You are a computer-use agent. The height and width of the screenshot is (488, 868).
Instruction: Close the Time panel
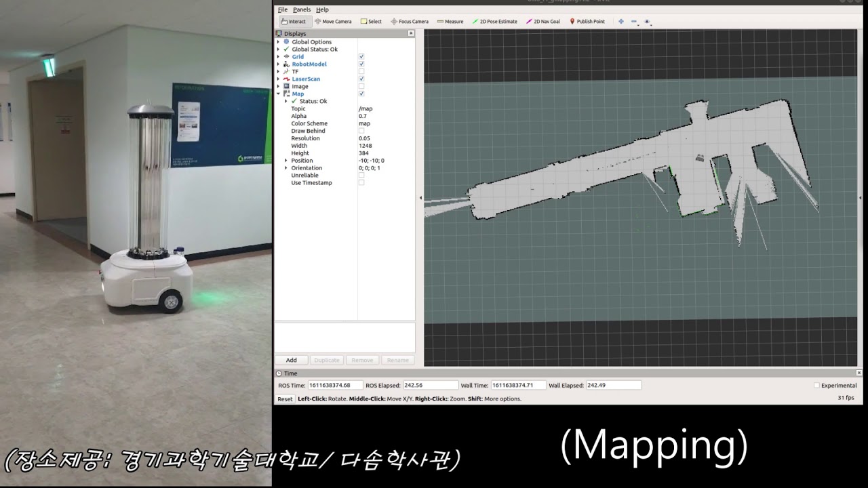point(860,373)
